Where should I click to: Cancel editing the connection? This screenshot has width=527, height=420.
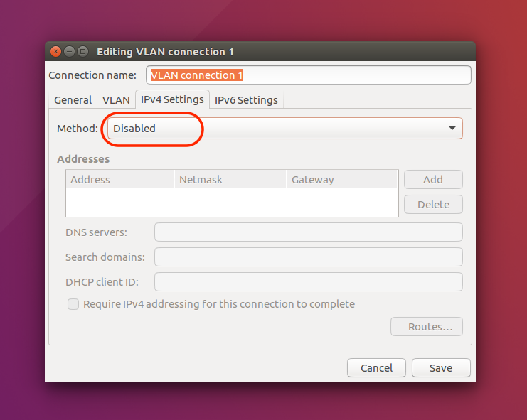point(376,368)
